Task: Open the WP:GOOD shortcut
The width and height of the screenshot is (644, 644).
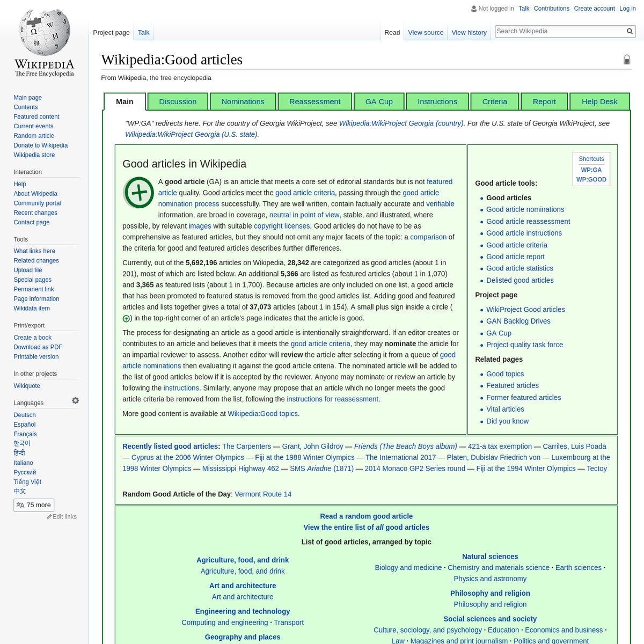Action: point(591,180)
